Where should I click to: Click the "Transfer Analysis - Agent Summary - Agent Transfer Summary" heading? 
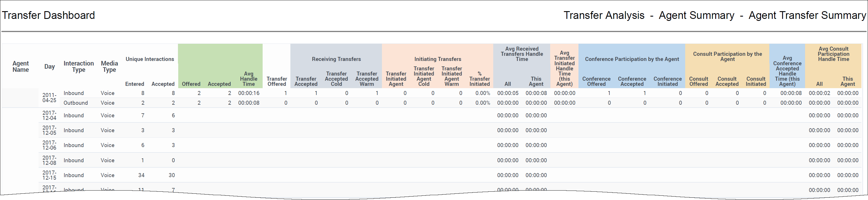pos(714,15)
